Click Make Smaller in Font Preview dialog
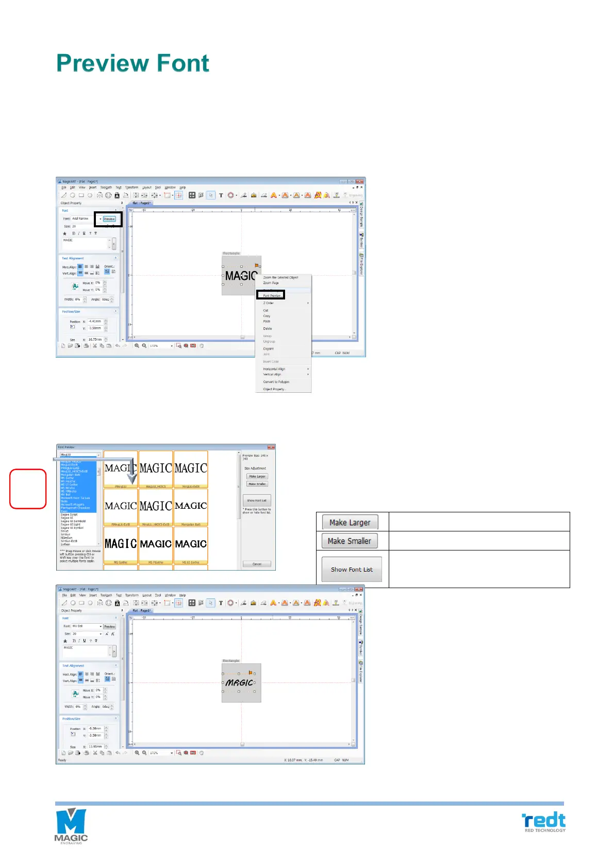 257,484
